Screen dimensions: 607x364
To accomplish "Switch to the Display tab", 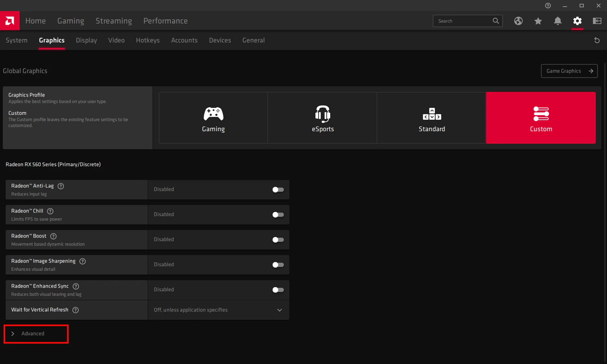I will (x=86, y=40).
